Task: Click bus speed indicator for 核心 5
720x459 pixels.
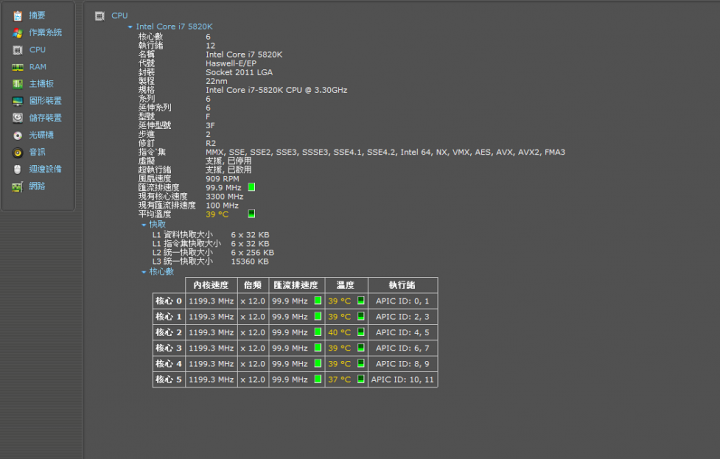Action: click(x=318, y=379)
